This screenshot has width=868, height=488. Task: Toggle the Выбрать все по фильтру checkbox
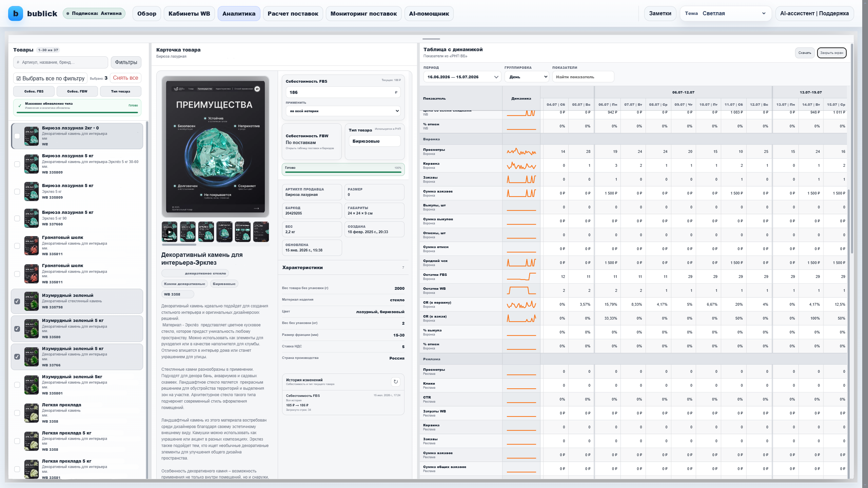[19, 78]
